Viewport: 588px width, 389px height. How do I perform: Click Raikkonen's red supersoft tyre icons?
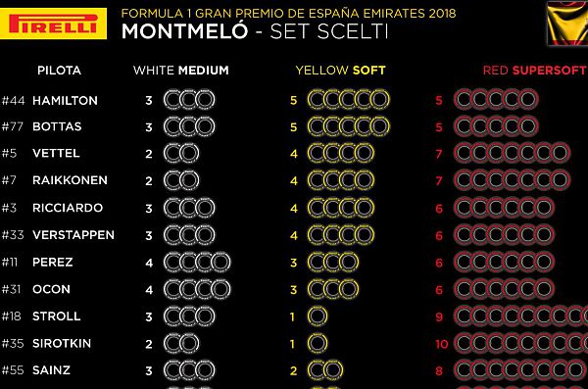[512, 180]
